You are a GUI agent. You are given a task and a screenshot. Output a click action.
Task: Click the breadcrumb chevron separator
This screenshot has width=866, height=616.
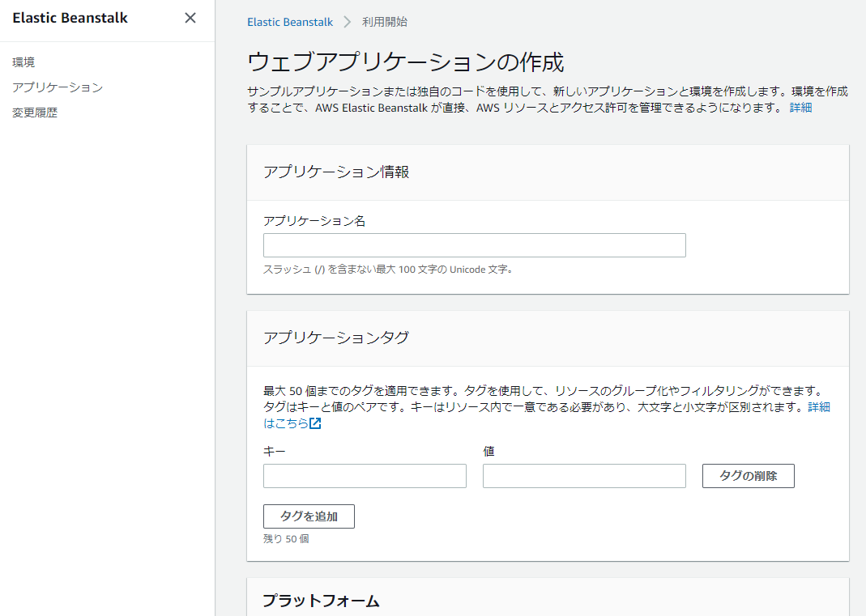click(347, 22)
